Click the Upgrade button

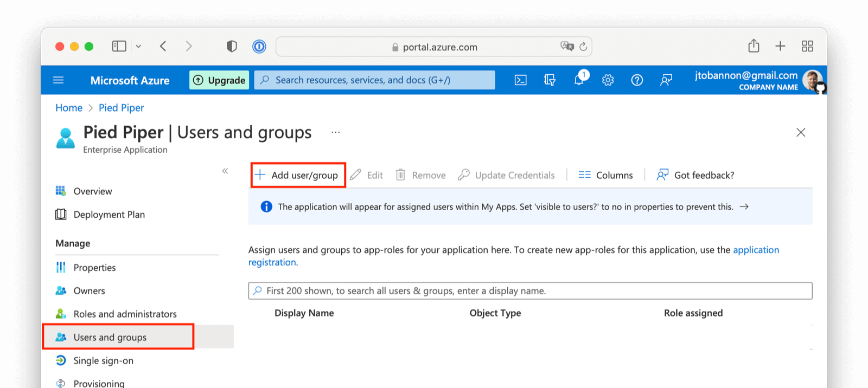tap(219, 80)
